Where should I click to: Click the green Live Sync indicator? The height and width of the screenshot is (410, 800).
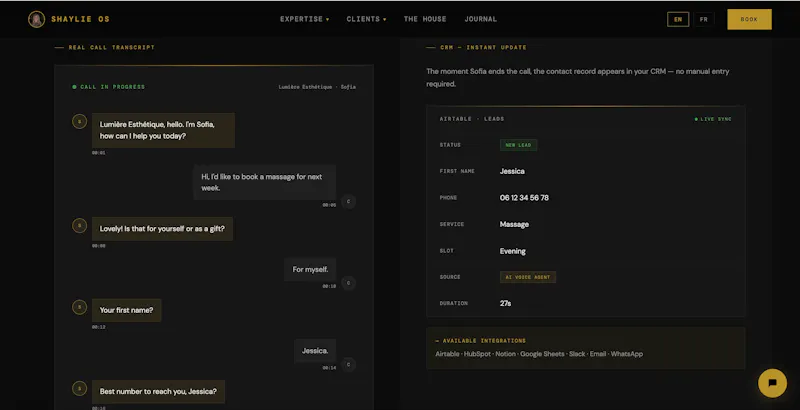click(713, 119)
